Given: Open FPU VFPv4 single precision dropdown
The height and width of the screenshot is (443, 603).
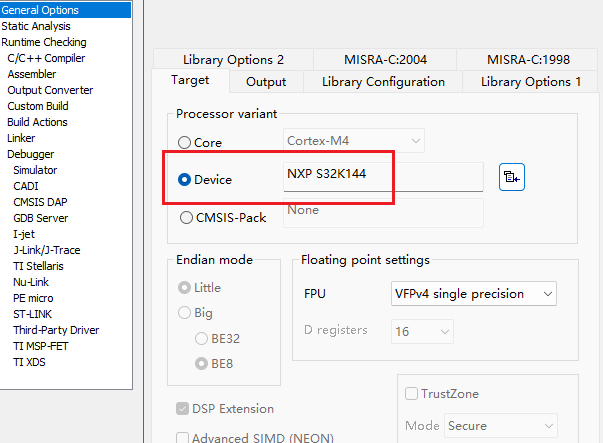Looking at the screenshot, I should click(x=474, y=294).
